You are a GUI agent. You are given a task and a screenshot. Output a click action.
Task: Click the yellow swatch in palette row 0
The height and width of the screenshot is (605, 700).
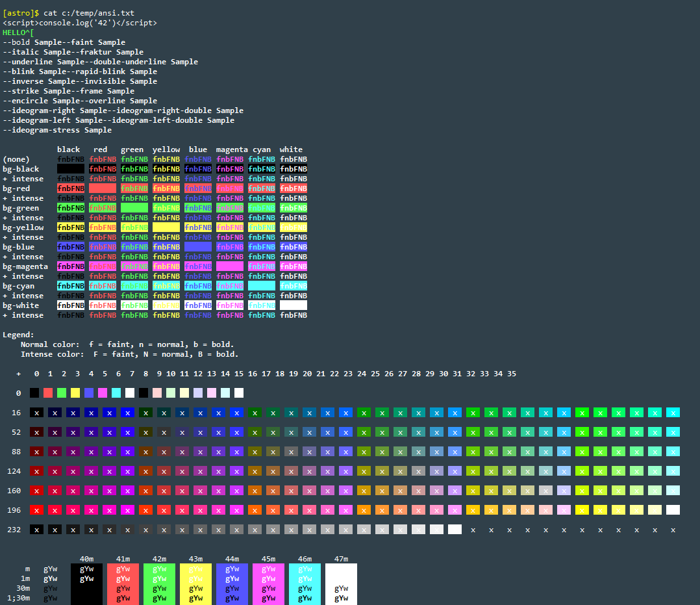(x=75, y=393)
